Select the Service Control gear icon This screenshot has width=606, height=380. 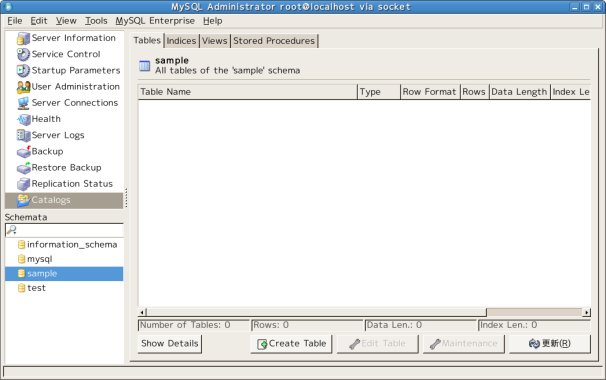click(x=23, y=55)
